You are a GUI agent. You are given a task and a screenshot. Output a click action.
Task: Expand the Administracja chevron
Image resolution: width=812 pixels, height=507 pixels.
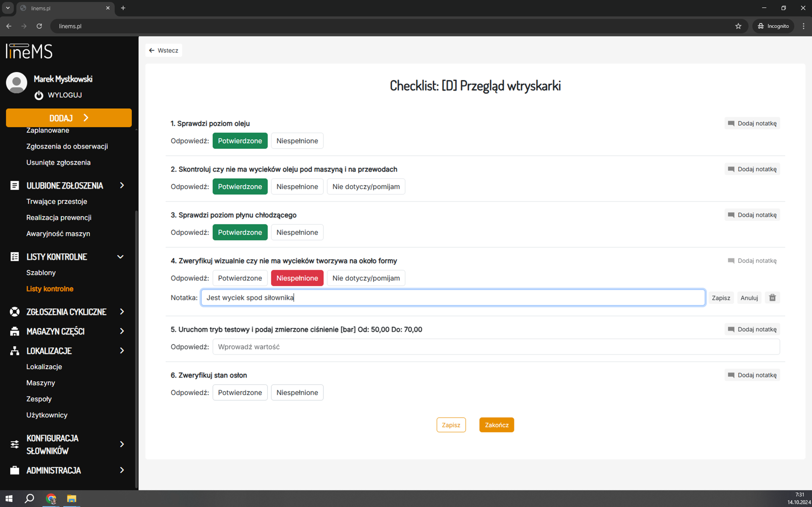click(122, 470)
